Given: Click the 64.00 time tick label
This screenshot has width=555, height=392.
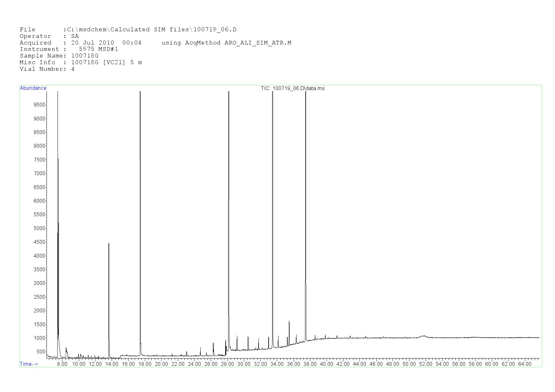Looking at the screenshot, I should (x=524, y=364).
